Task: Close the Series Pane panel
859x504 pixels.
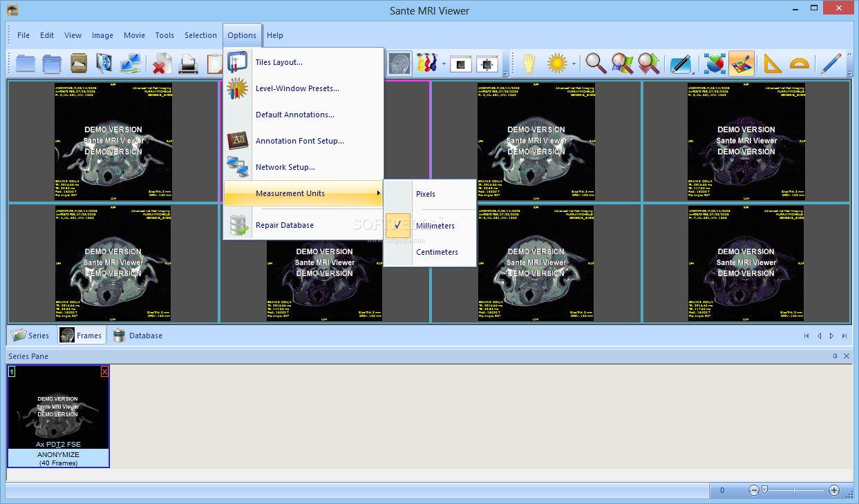Action: point(847,356)
